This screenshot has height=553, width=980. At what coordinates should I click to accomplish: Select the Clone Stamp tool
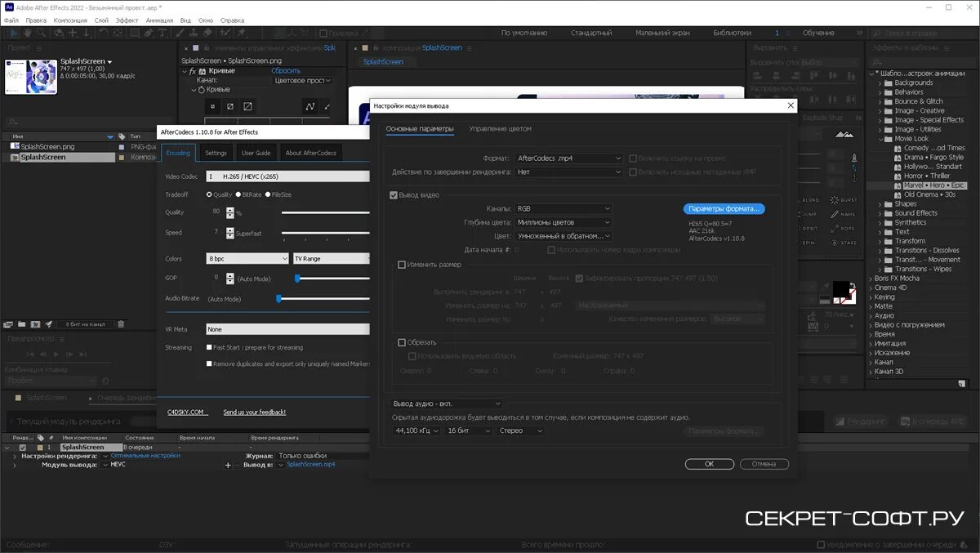(x=194, y=33)
